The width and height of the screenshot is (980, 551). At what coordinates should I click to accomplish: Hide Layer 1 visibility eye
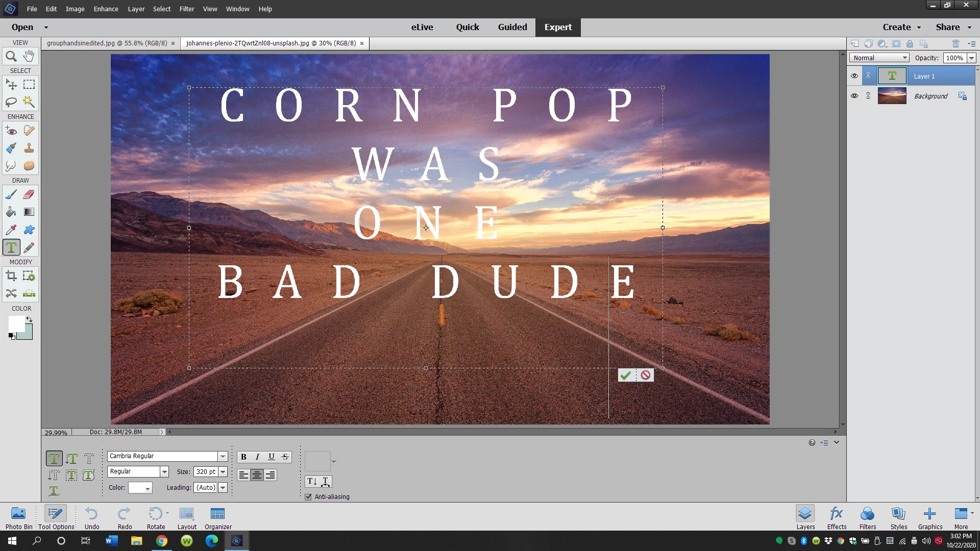coord(854,76)
